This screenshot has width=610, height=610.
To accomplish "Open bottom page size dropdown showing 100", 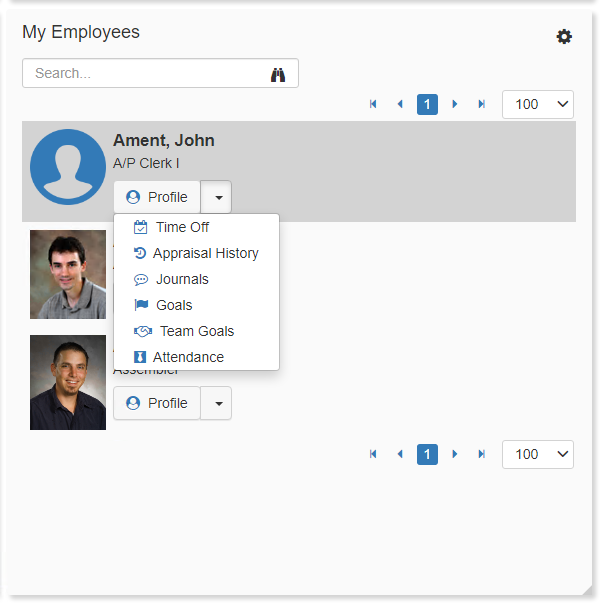I will tap(538, 454).
